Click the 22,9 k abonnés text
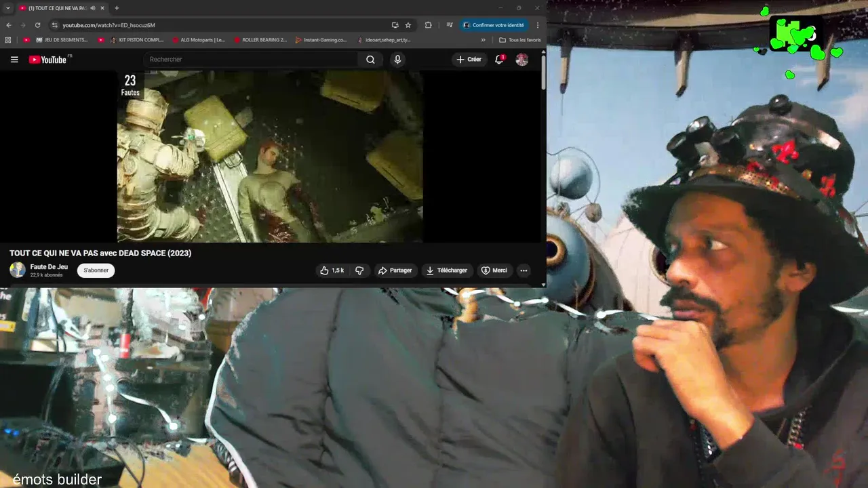This screenshot has width=868, height=488. point(46,275)
